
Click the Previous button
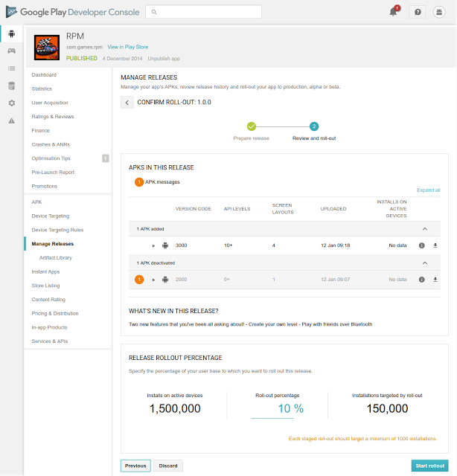click(x=135, y=466)
